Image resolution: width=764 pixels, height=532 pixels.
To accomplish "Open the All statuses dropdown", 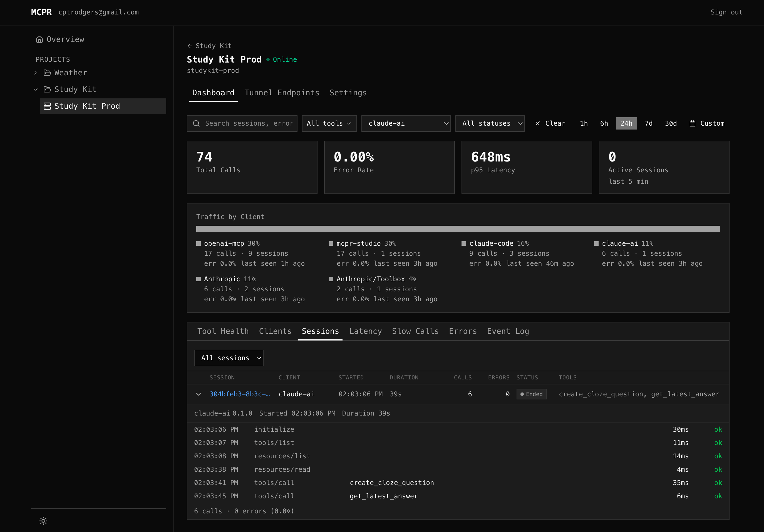I will (490, 123).
